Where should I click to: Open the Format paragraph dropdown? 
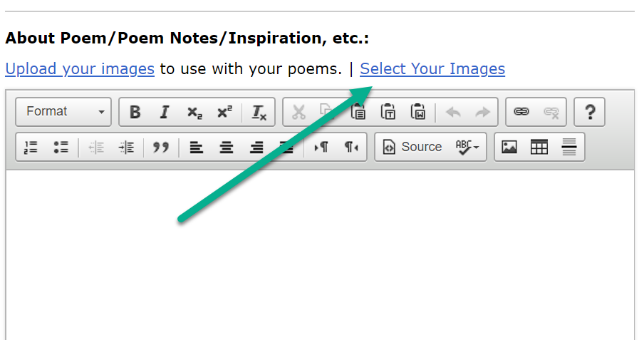[x=63, y=111]
